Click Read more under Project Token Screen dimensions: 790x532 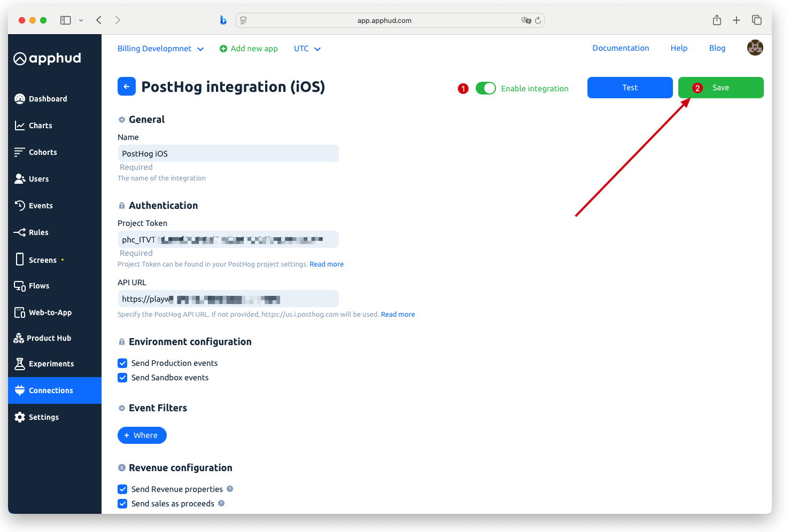coord(327,264)
